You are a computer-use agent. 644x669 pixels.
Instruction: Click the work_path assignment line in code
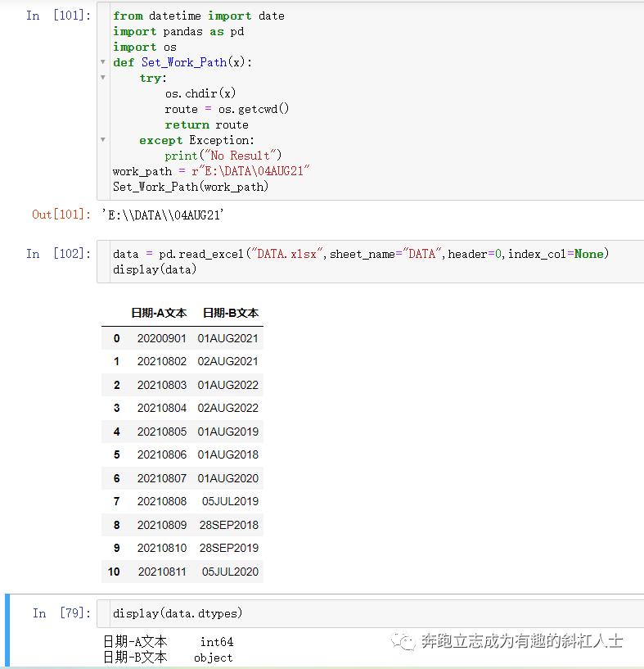[210, 171]
